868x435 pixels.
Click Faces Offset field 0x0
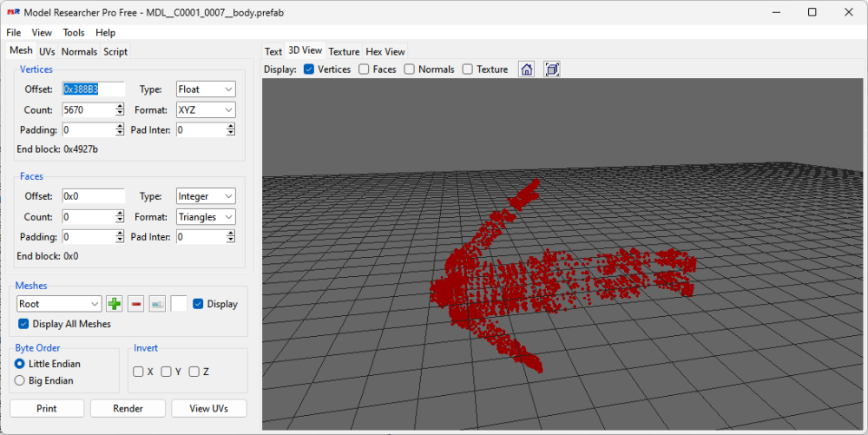(x=94, y=196)
